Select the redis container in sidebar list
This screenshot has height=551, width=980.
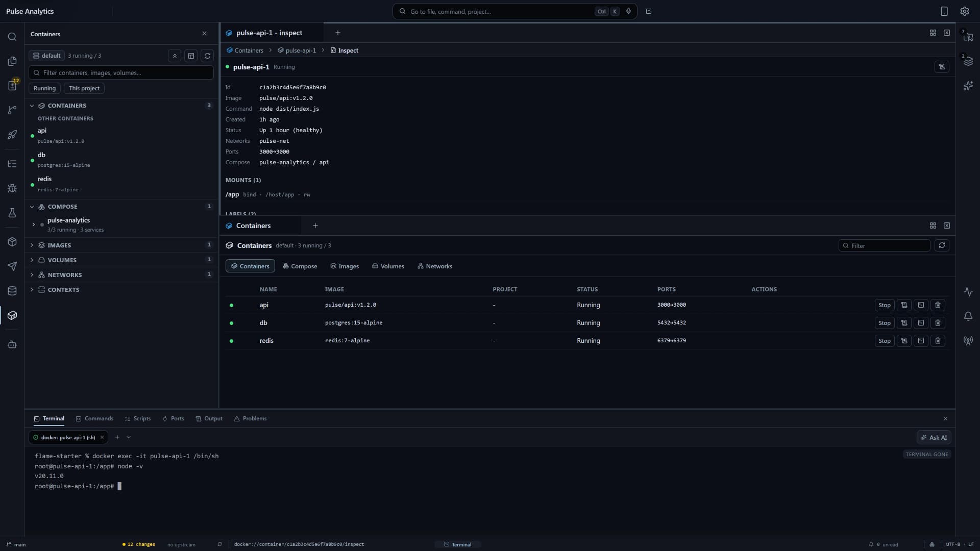(121, 184)
